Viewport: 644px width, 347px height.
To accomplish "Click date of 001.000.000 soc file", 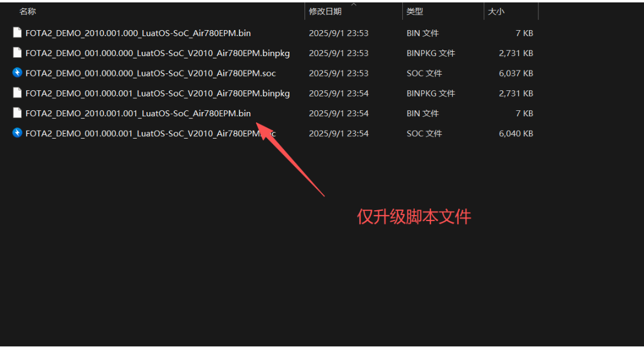I will 338,73.
